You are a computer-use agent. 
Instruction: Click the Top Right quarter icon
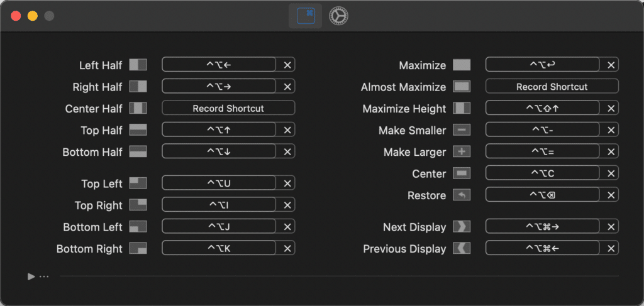coord(138,205)
